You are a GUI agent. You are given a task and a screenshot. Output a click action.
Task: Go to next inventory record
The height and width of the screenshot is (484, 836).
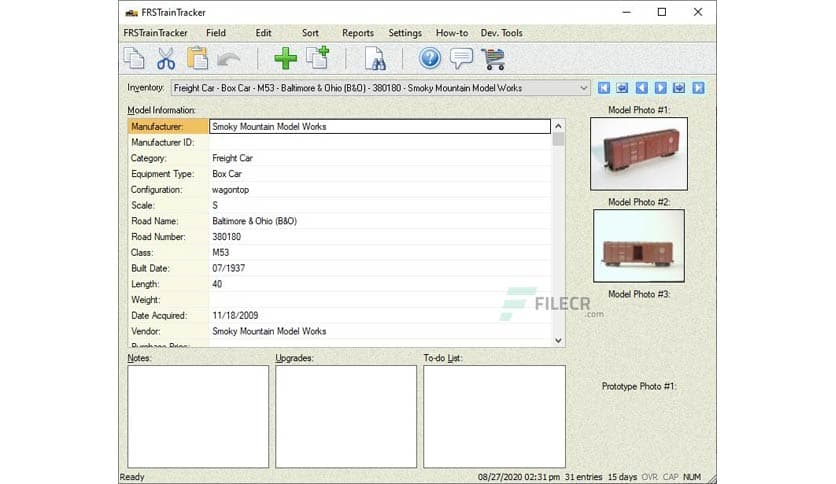coord(660,88)
